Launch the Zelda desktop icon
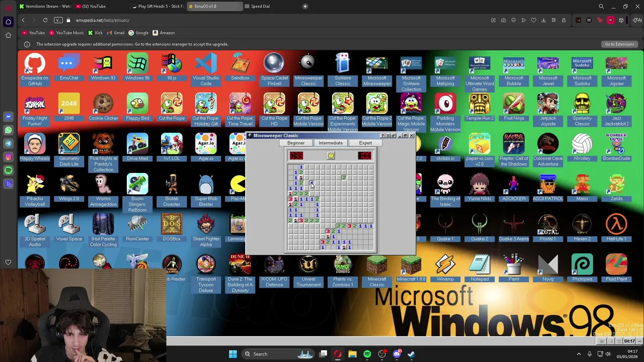The width and height of the screenshot is (644, 362). click(x=616, y=188)
